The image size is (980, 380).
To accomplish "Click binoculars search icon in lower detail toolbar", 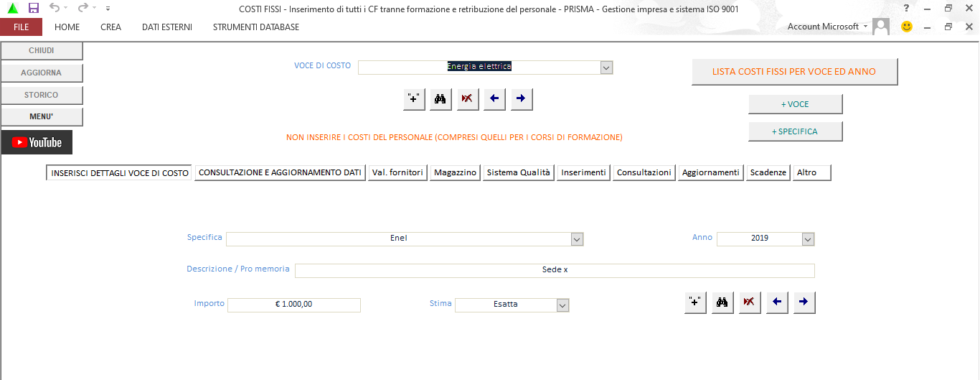I will click(x=722, y=302).
